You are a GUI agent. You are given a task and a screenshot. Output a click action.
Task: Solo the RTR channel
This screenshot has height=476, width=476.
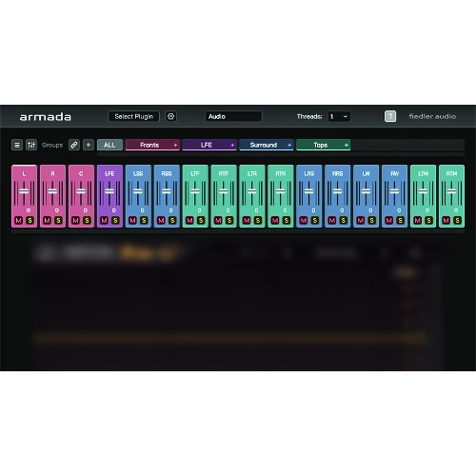[287, 220]
